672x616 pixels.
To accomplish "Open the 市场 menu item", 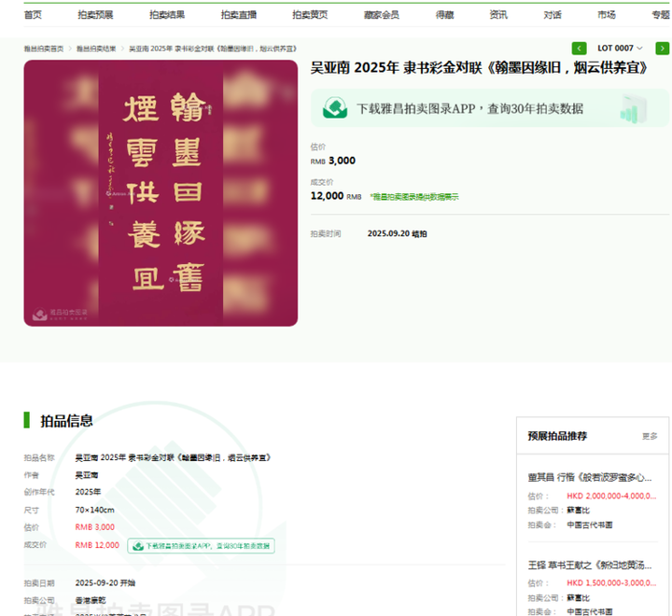I will [607, 15].
